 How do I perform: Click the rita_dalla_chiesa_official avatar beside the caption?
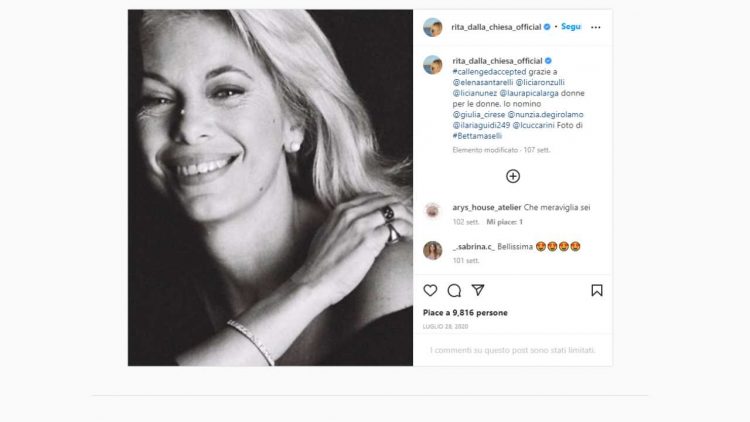pos(433,65)
